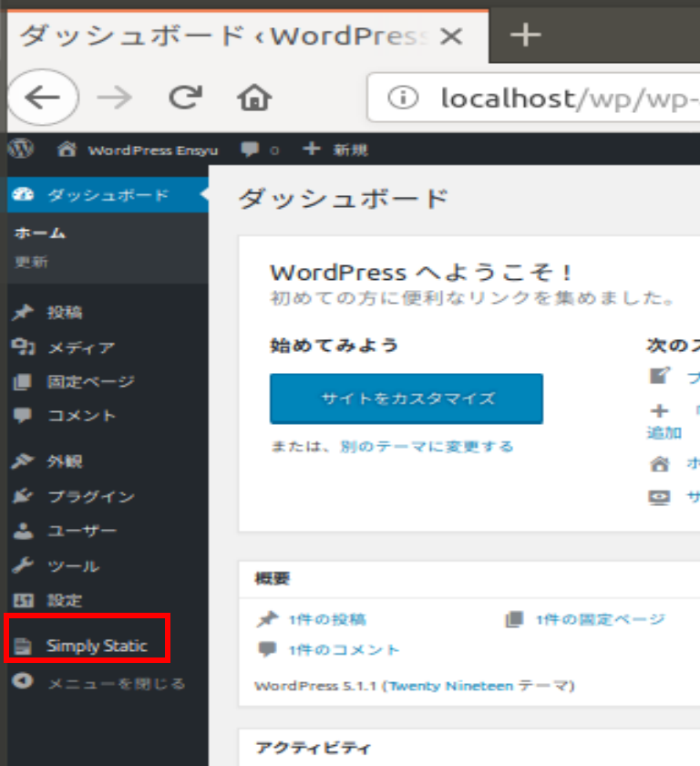Open site information icon in address bar
This screenshot has height=766, width=700.
point(403,98)
